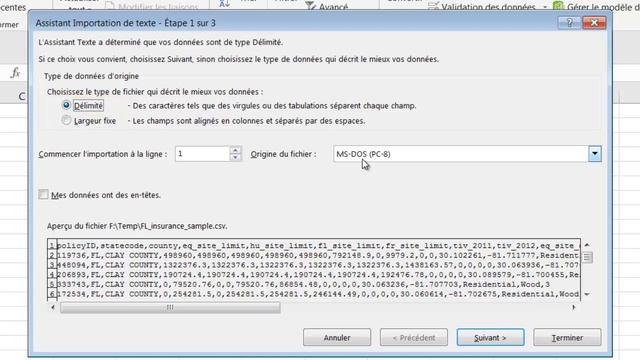Click Gérer le modèle de données icon
640x360 pixels.
(x=558, y=6)
